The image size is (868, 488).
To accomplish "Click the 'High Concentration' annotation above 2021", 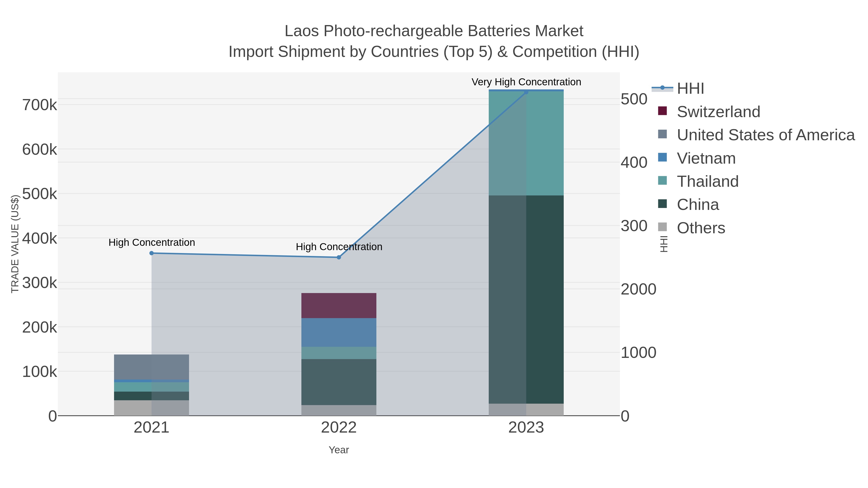I will (x=152, y=242).
